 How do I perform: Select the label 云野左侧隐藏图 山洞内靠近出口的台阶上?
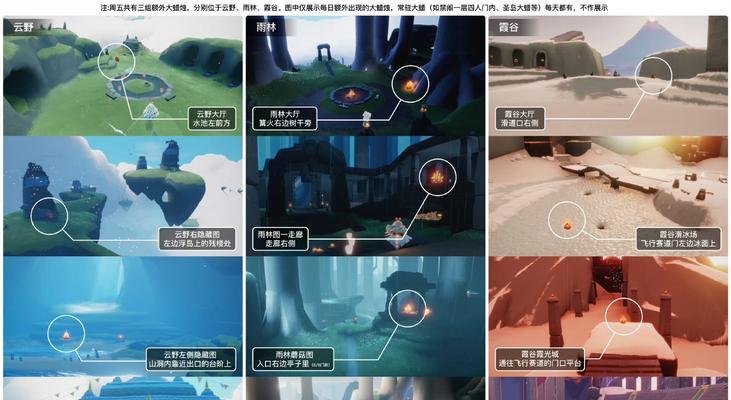pos(190,359)
